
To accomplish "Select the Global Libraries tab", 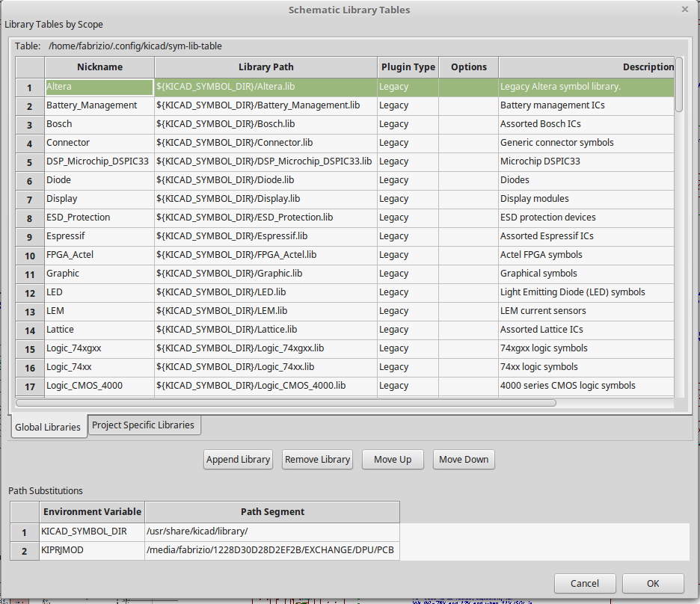I will (x=48, y=428).
